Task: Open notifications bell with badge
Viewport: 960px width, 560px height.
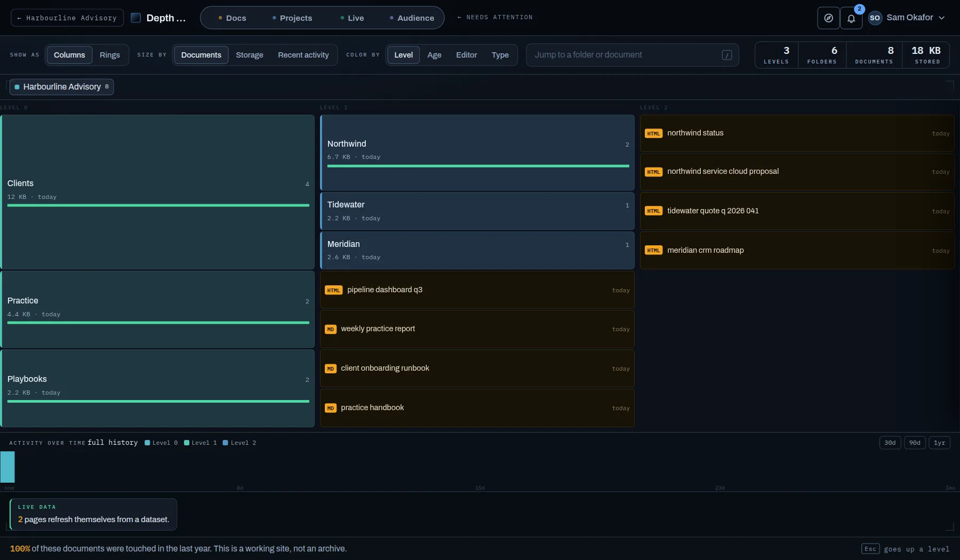Action: (851, 18)
